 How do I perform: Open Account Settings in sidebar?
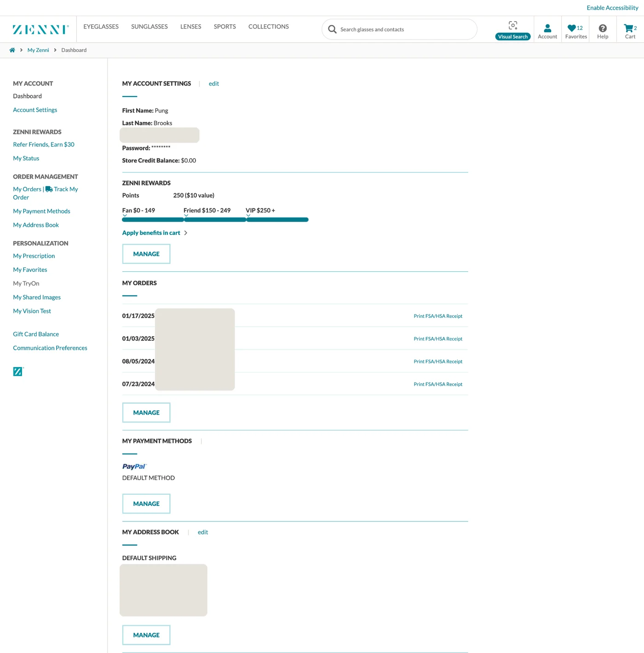[35, 110]
